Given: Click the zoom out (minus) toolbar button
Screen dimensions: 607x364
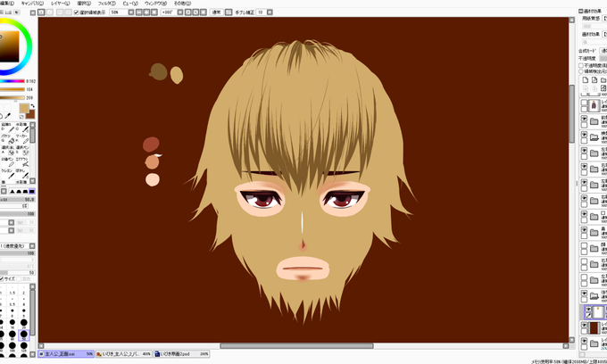Looking at the screenshot, I should 139,12.
